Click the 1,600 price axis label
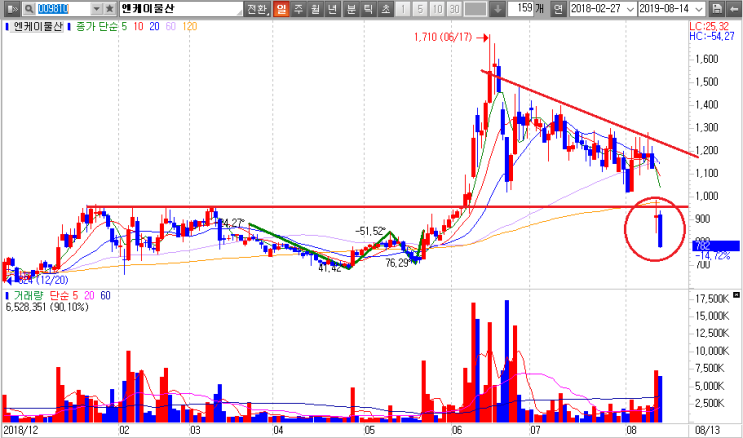The height and width of the screenshot is (438, 743). pos(706,59)
